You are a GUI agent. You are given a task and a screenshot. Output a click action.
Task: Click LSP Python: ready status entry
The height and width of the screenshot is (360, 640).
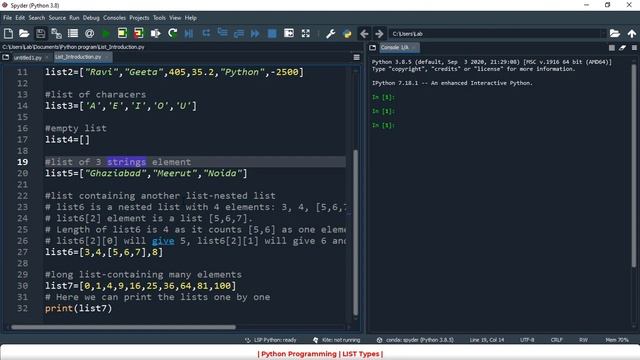click(x=271, y=340)
